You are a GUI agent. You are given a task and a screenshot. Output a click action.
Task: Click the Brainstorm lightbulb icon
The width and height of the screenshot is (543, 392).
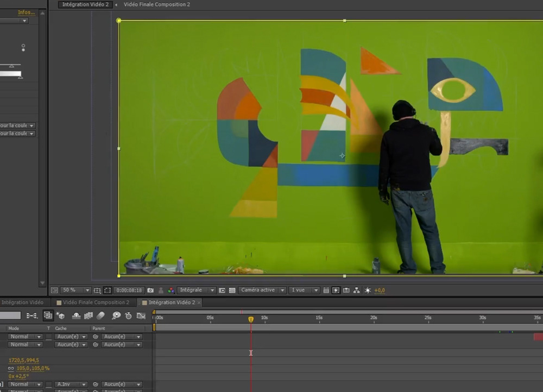(116, 315)
